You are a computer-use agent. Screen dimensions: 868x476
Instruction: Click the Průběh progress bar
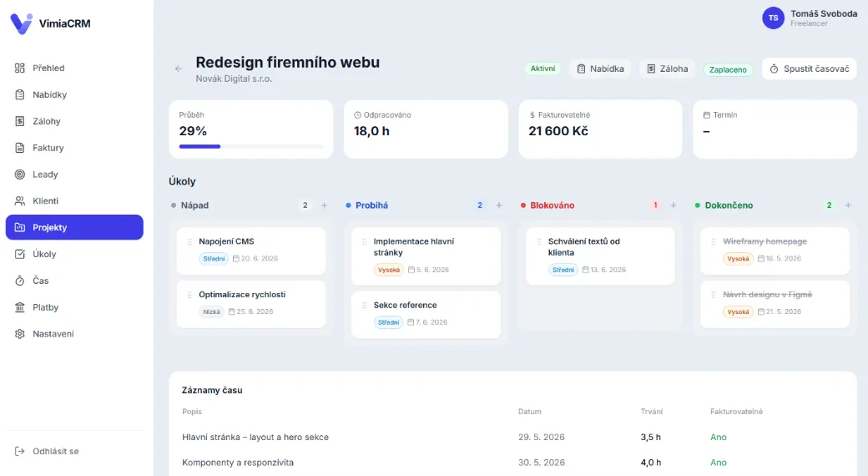coord(250,146)
